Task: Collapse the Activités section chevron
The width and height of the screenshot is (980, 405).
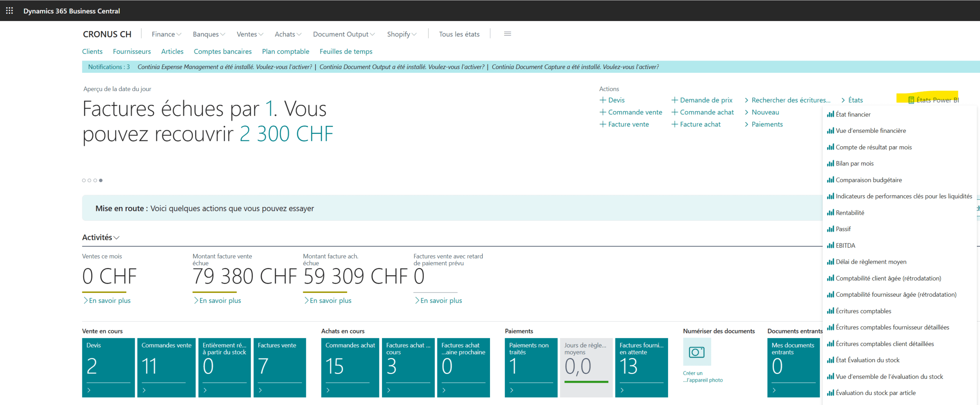Action: pyautogui.click(x=117, y=238)
